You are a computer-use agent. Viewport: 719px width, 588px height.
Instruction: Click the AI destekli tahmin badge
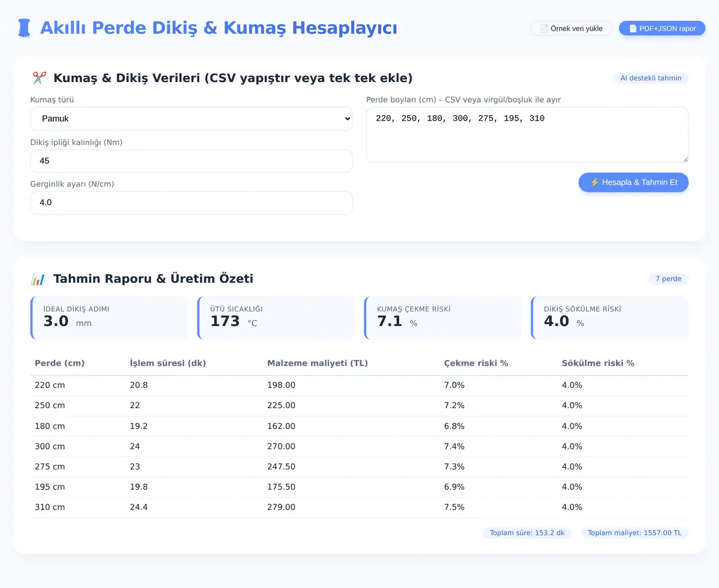[x=651, y=78]
